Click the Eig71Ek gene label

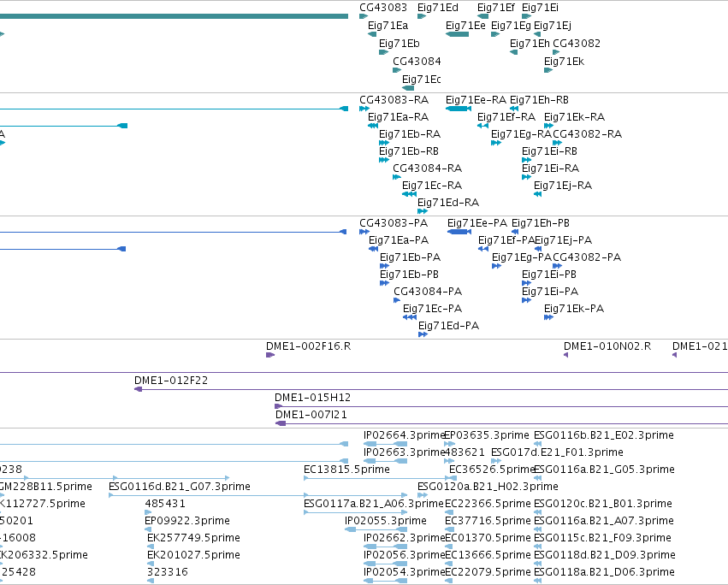click(564, 62)
